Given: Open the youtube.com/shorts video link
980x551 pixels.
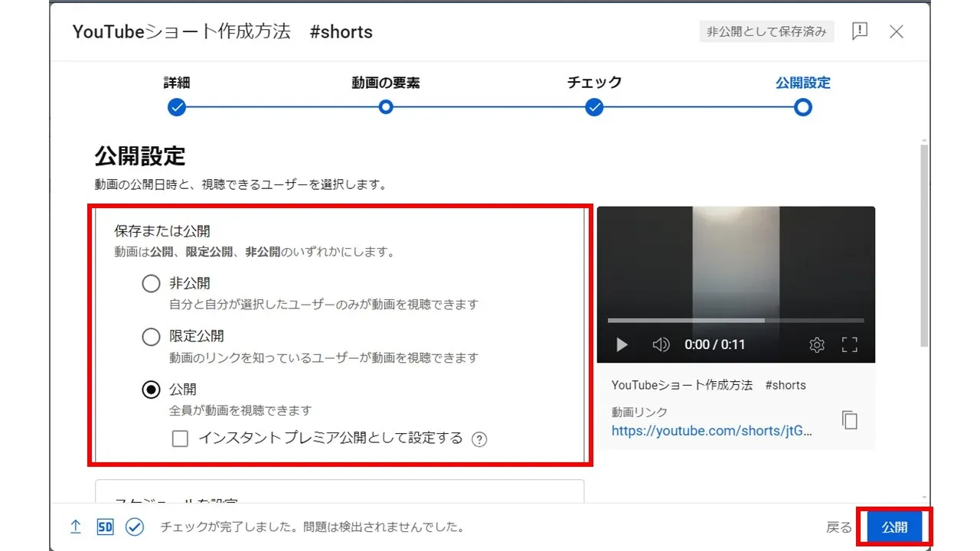Looking at the screenshot, I should click(x=712, y=431).
